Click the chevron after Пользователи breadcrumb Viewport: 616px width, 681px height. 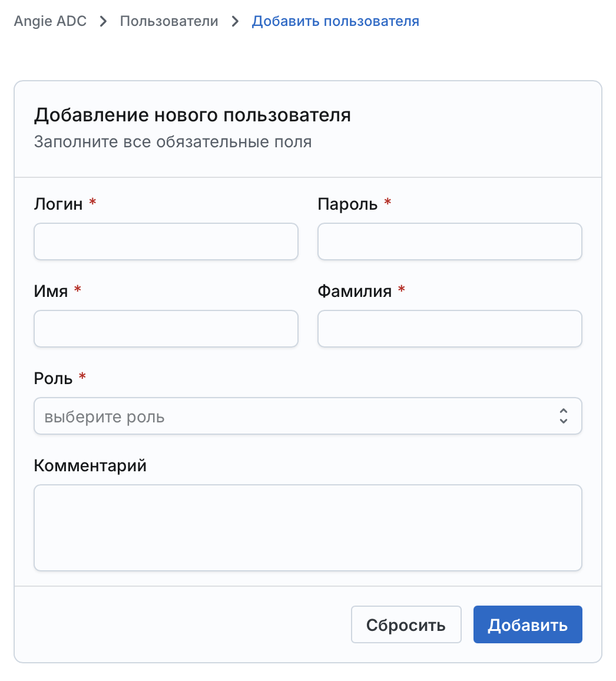(x=236, y=22)
